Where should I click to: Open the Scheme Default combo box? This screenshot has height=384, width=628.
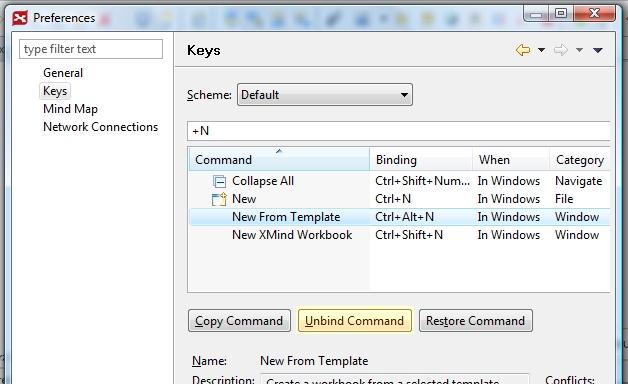click(325, 95)
